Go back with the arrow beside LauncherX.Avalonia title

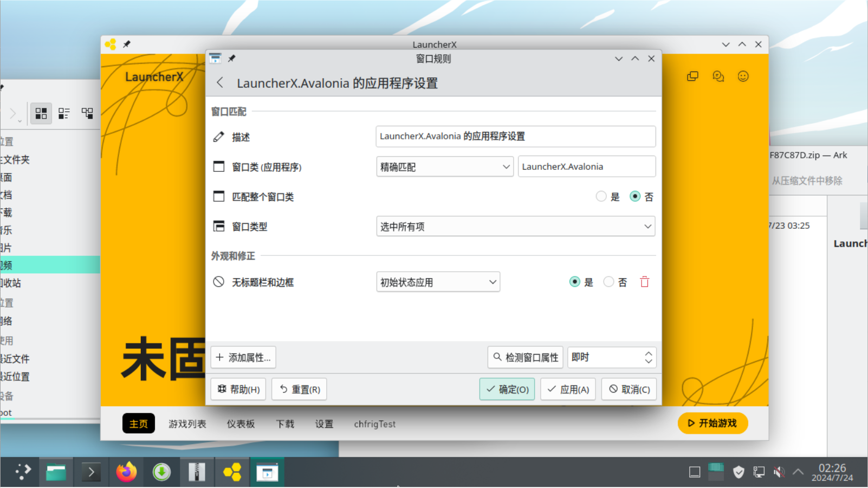(220, 82)
